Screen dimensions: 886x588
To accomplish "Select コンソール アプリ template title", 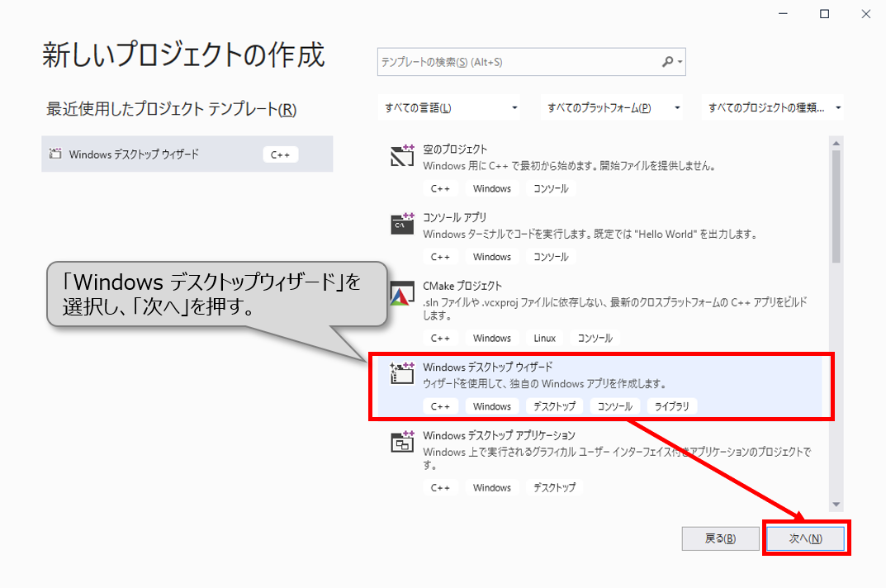I will click(x=455, y=218).
